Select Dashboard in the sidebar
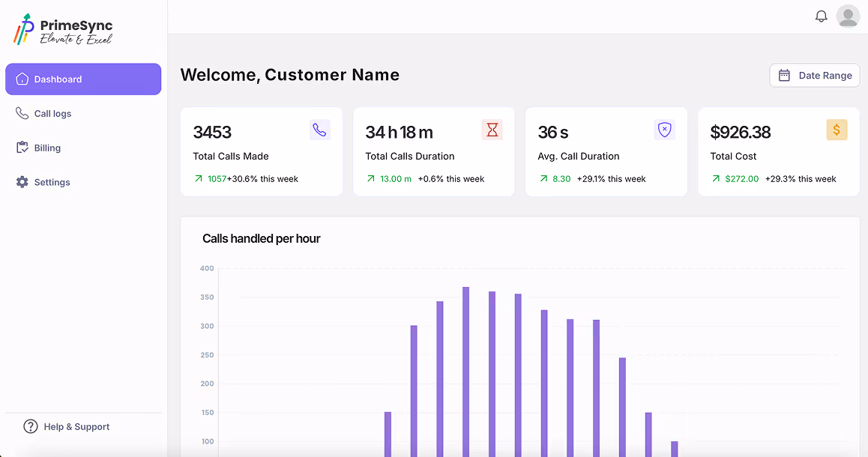 (x=83, y=79)
